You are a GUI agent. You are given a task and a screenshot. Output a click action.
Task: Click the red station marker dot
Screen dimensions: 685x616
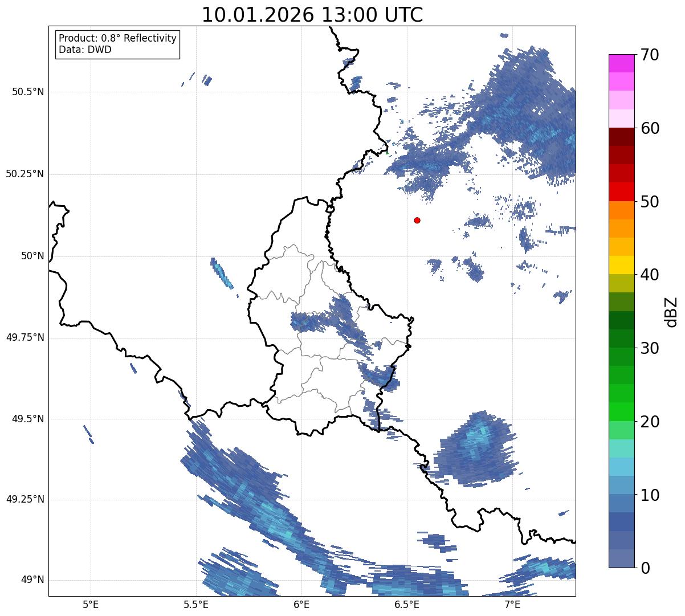[417, 220]
